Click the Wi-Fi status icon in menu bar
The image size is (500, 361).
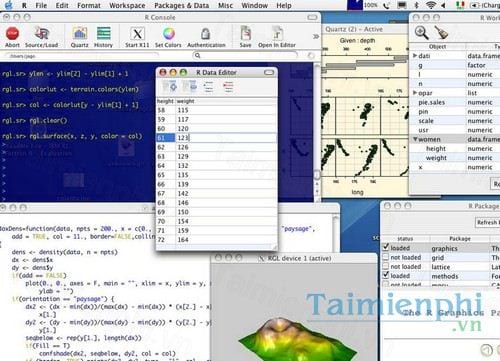[431, 5]
